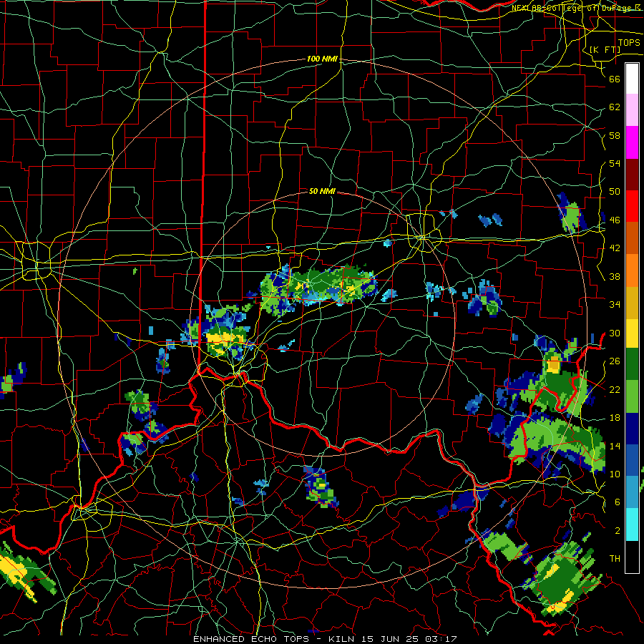The image size is (644, 644).
Task: Click the legend value "30"
Action: pyautogui.click(x=615, y=333)
